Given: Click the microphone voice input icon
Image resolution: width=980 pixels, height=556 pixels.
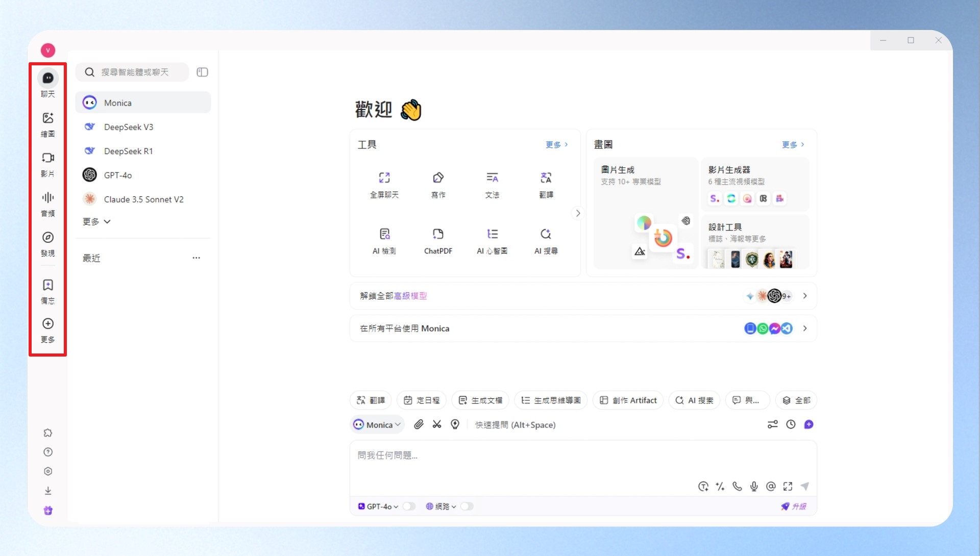Looking at the screenshot, I should click(x=754, y=486).
